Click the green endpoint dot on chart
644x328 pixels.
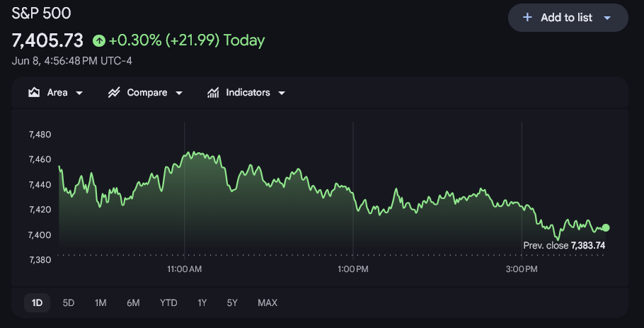pos(606,227)
